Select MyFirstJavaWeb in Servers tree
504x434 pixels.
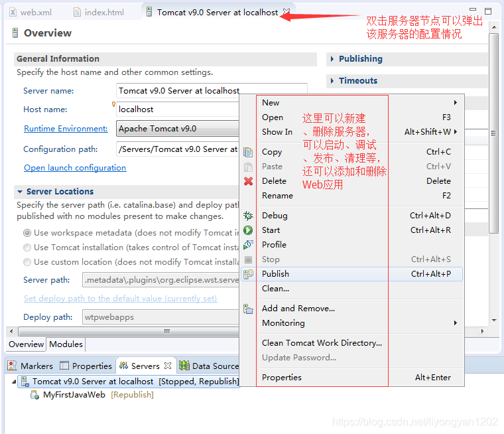(74, 395)
